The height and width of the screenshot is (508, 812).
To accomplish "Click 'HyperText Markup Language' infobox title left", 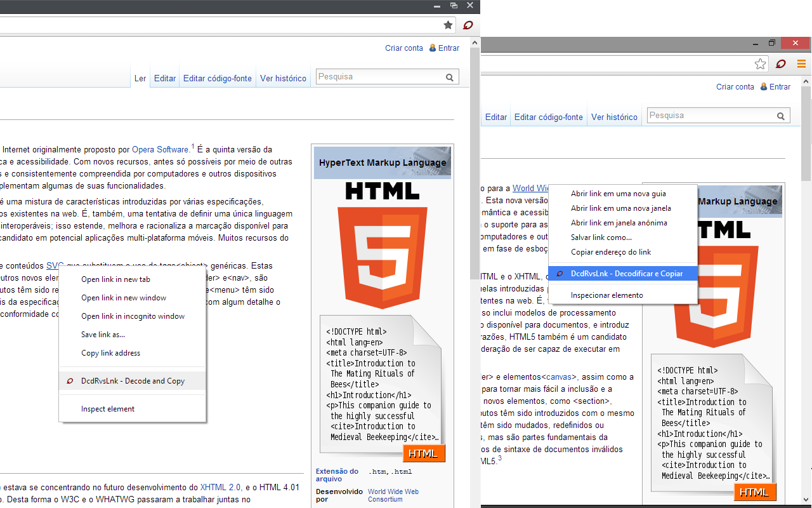I will pos(383,163).
